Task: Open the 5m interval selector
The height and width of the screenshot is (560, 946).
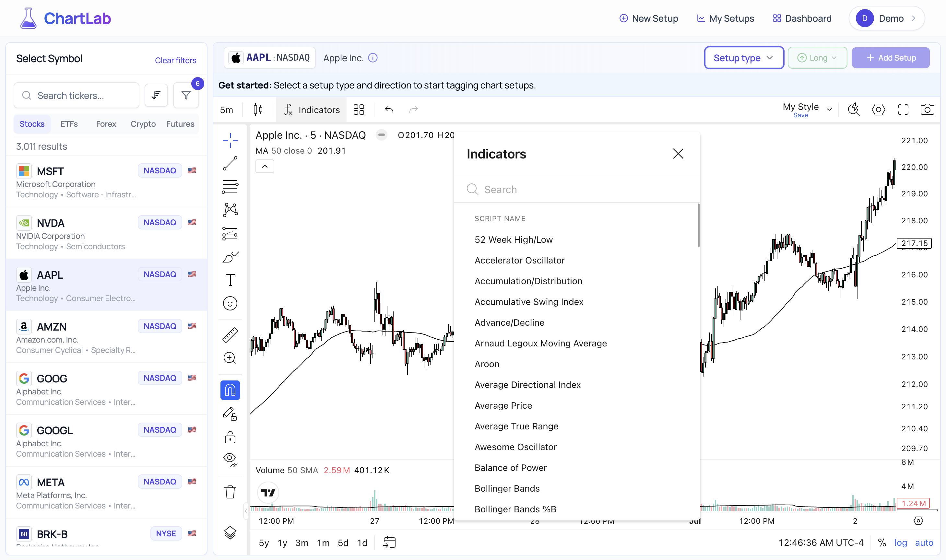Action: [227, 110]
